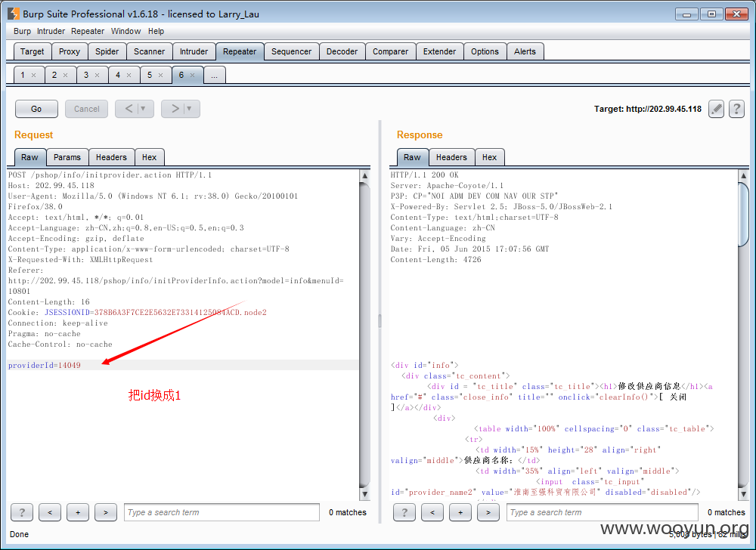Screen dimensions: 756x550
Task: Close Repeater tab 1
Action: pos(34,75)
